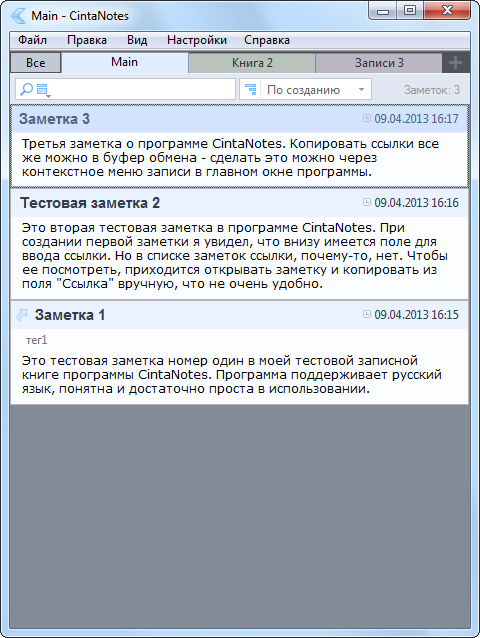The width and height of the screenshot is (480, 638).
Task: Click body text starting 'Это вторая тестовая заметка'
Action: point(235,256)
